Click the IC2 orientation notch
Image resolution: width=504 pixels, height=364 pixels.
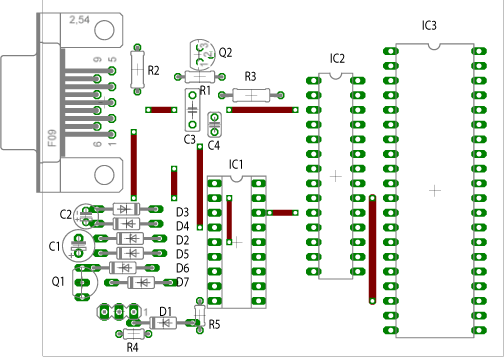[336, 76]
